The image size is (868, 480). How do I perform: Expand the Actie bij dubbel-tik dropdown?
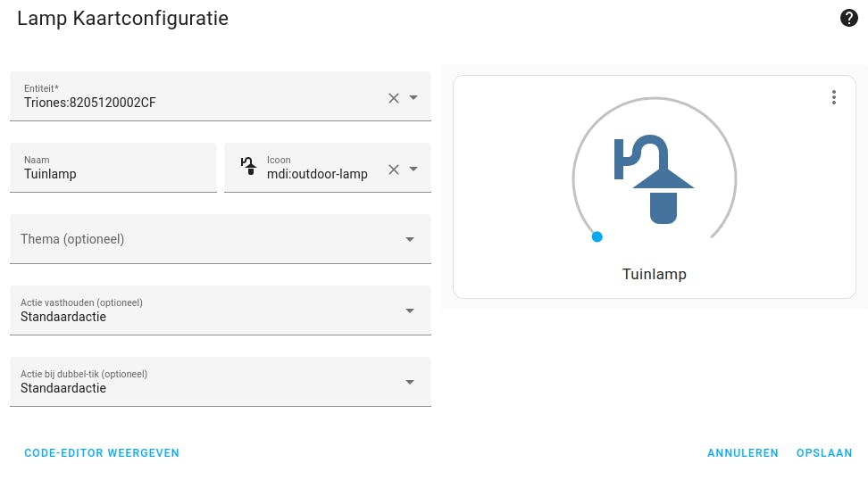point(410,382)
